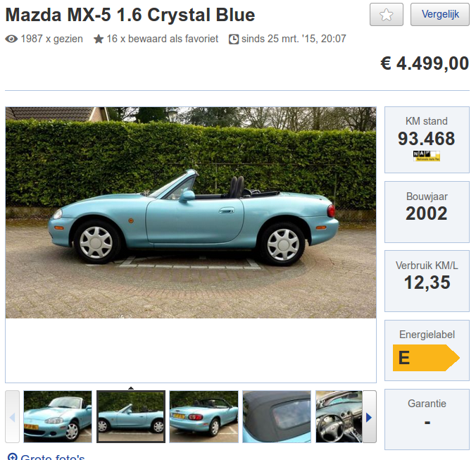Select the rear view car thumbnail

(x=203, y=416)
